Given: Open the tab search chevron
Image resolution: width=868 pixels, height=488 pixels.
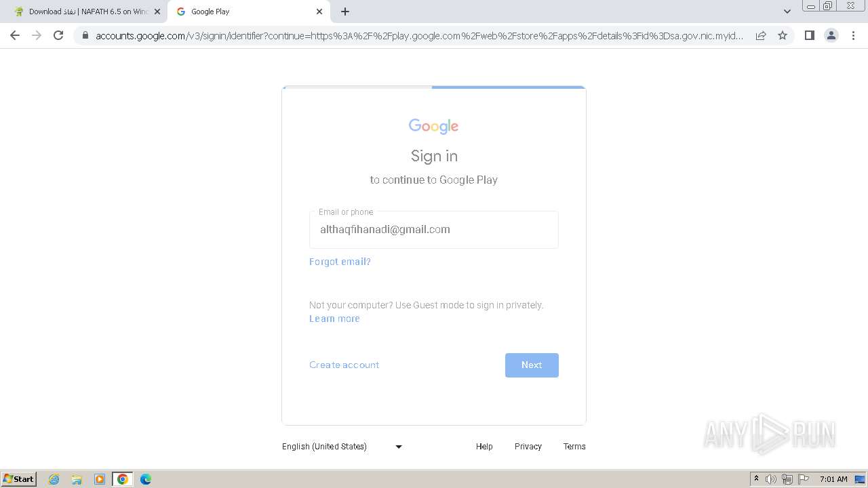Looking at the screenshot, I should [x=787, y=12].
